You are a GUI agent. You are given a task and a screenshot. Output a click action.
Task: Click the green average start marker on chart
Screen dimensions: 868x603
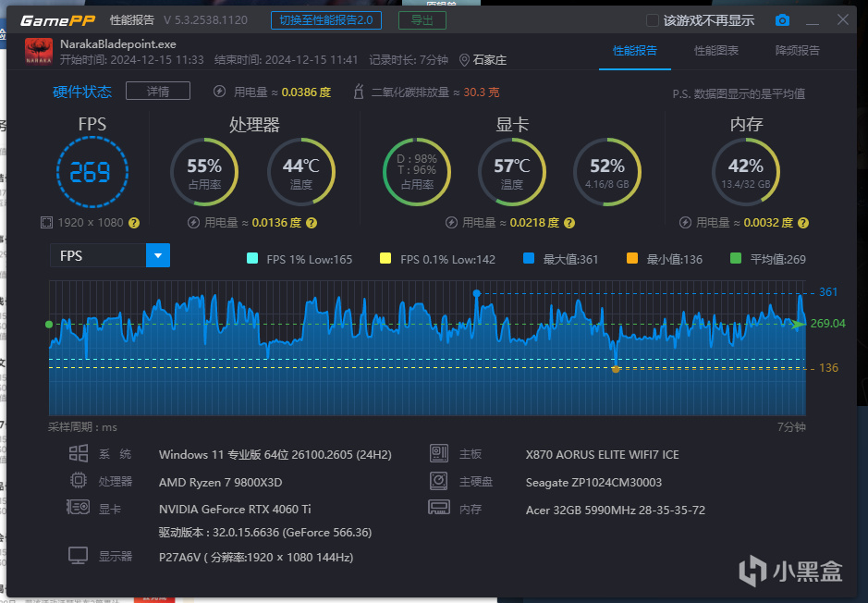click(x=49, y=324)
